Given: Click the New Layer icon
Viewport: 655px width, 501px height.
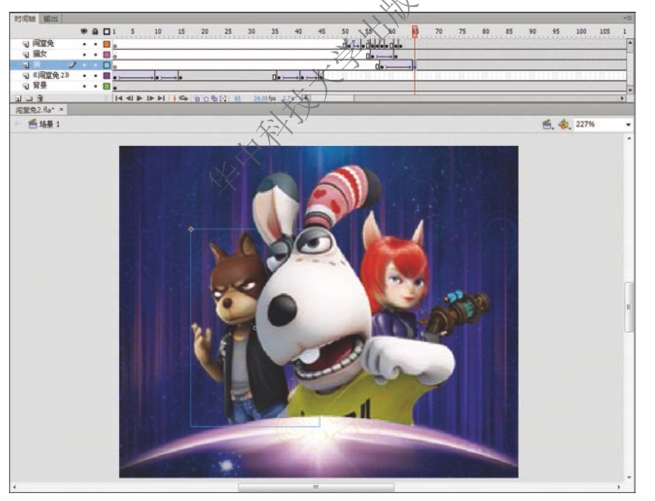Looking at the screenshot, I should [x=16, y=98].
